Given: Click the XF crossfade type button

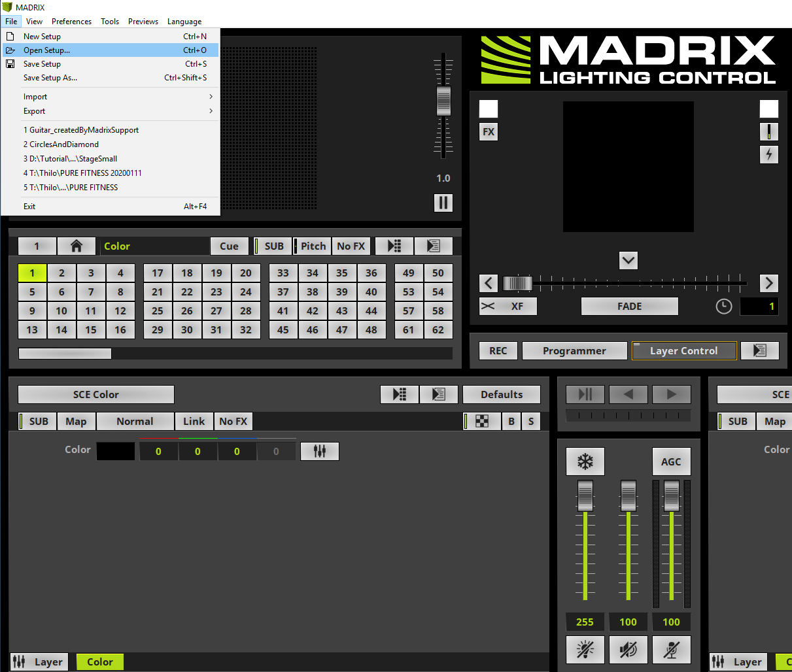Looking at the screenshot, I should click(508, 306).
